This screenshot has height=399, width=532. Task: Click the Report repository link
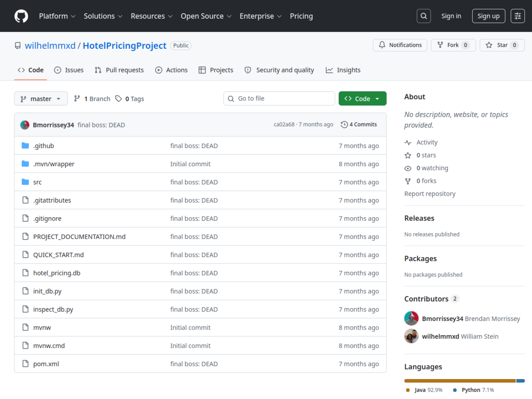click(x=430, y=194)
